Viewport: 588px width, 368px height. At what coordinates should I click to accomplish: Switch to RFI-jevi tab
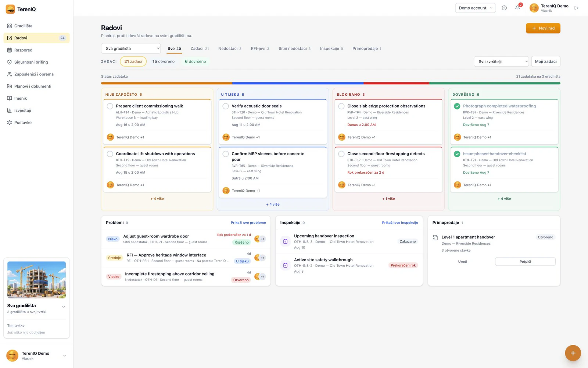(x=260, y=49)
